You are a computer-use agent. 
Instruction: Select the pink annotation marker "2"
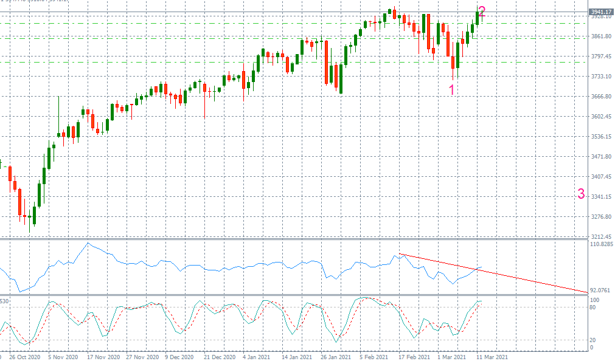(x=481, y=10)
